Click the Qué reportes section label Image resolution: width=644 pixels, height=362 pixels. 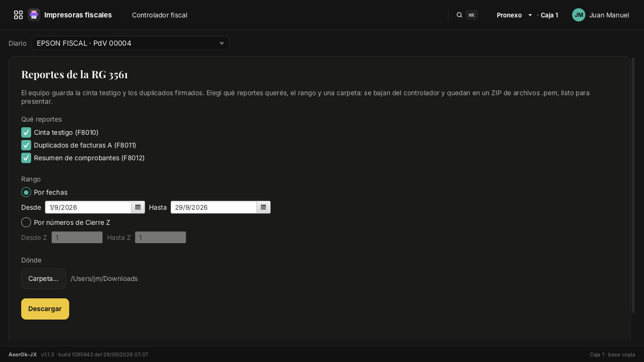pyautogui.click(x=41, y=119)
